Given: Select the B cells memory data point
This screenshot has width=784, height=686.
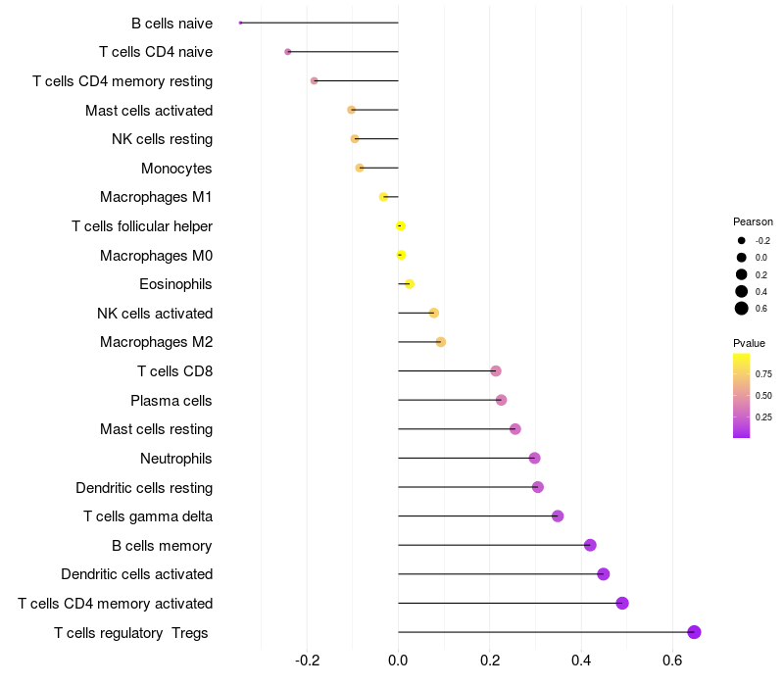Looking at the screenshot, I should click(x=590, y=545).
